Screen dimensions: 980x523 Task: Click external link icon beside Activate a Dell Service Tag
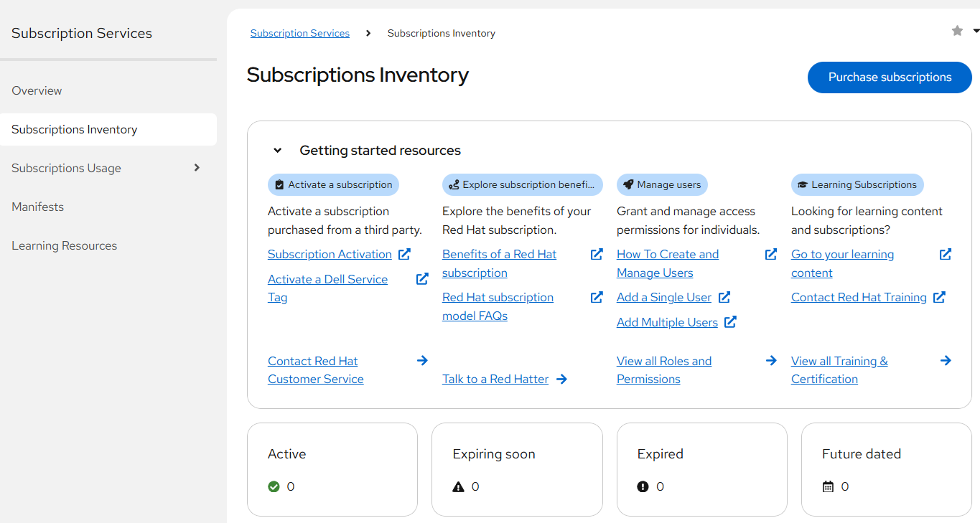pyautogui.click(x=422, y=279)
